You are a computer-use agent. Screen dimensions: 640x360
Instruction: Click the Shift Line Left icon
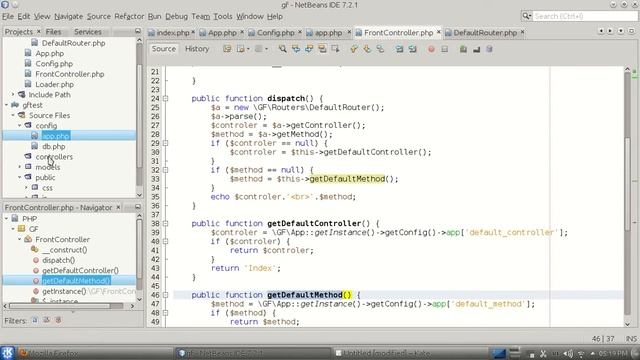(399, 49)
